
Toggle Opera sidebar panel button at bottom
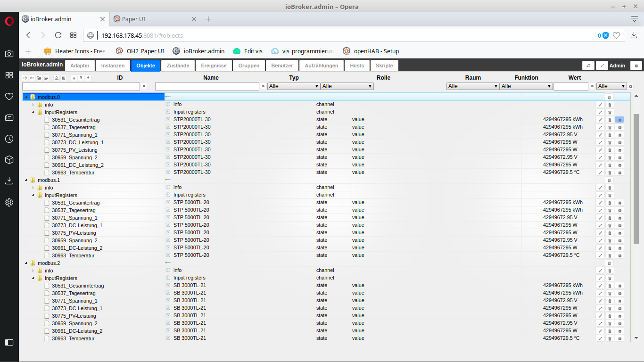pos(9,342)
